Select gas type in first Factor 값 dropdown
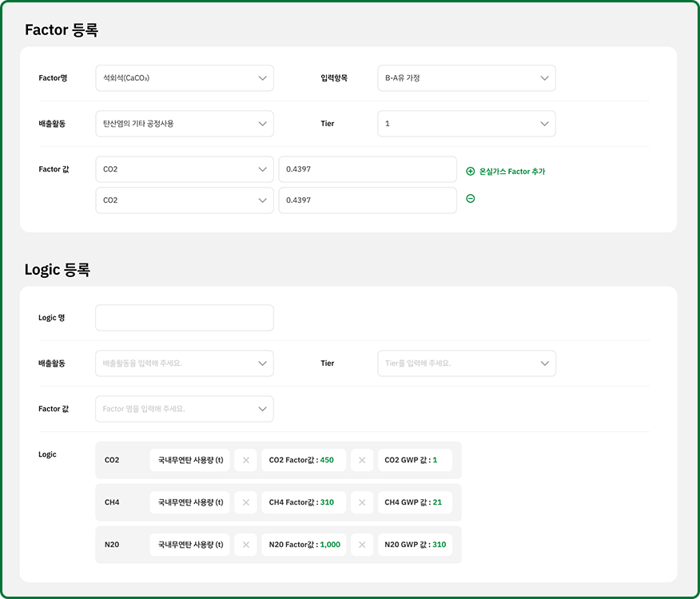Screen dimensions: 700x599 point(184,169)
